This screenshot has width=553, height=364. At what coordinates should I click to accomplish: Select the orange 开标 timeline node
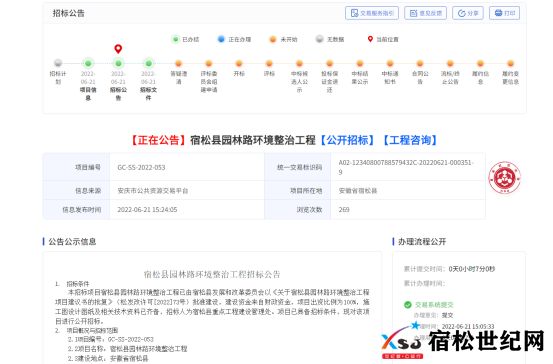tap(239, 63)
